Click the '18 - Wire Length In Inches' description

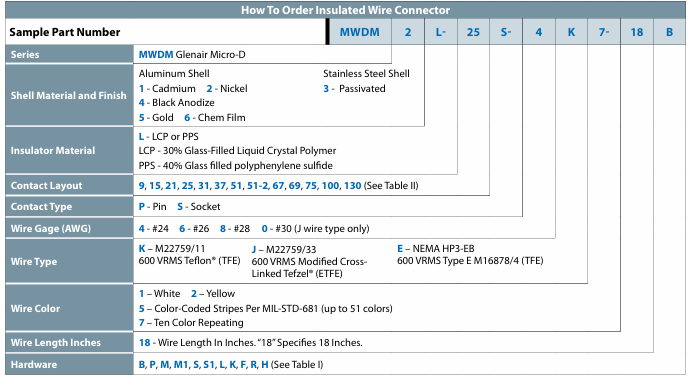pyautogui.click(x=250, y=343)
